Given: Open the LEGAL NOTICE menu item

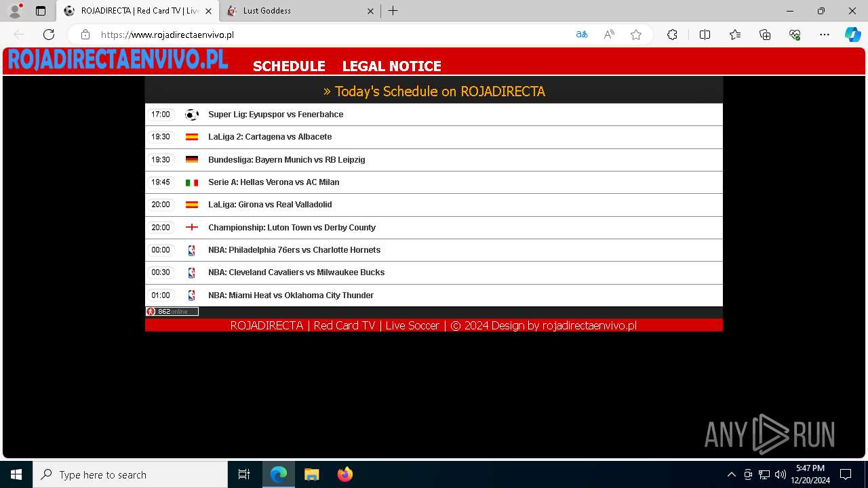Looking at the screenshot, I should 391,66.
